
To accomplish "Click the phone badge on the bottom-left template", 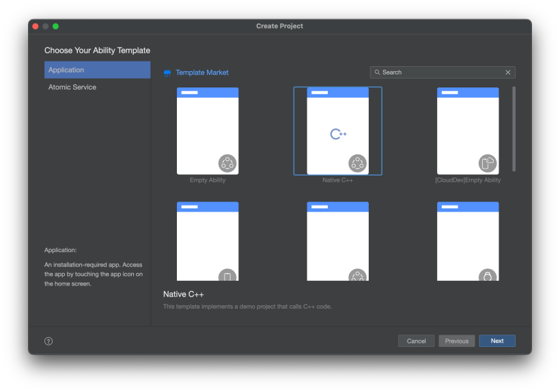I will 227,277.
